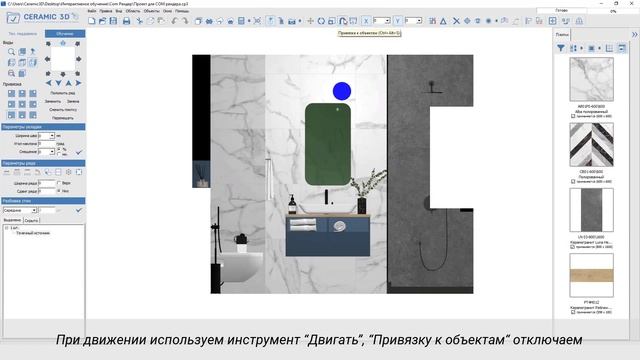Redo the action with the right arrow
The image size is (640, 360).
coord(185,21)
